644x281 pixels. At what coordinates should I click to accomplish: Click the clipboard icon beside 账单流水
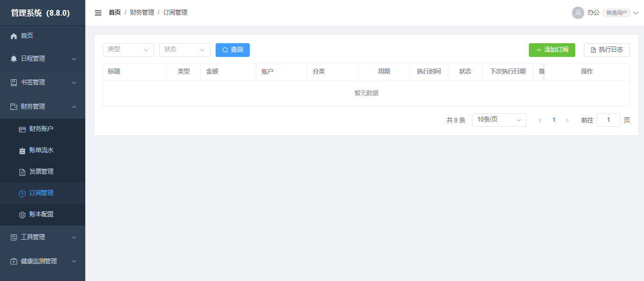coord(22,150)
